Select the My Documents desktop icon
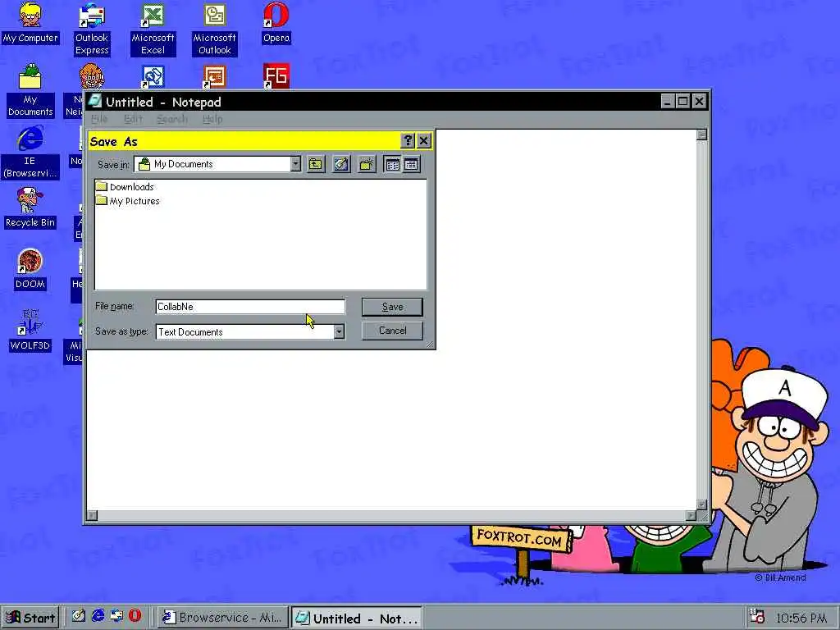 click(30, 90)
